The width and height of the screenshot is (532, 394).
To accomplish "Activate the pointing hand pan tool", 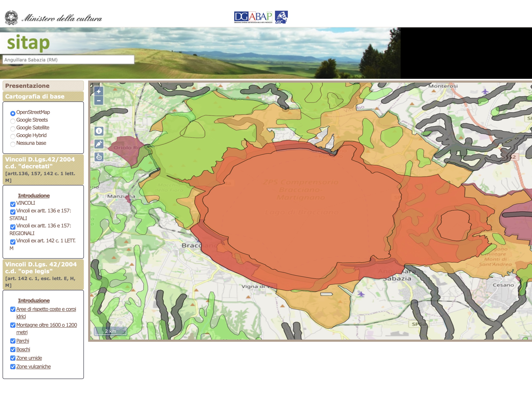I will tap(99, 157).
